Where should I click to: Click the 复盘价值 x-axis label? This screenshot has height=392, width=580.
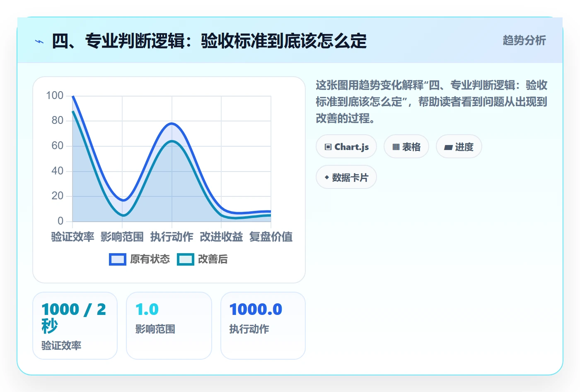[271, 237]
